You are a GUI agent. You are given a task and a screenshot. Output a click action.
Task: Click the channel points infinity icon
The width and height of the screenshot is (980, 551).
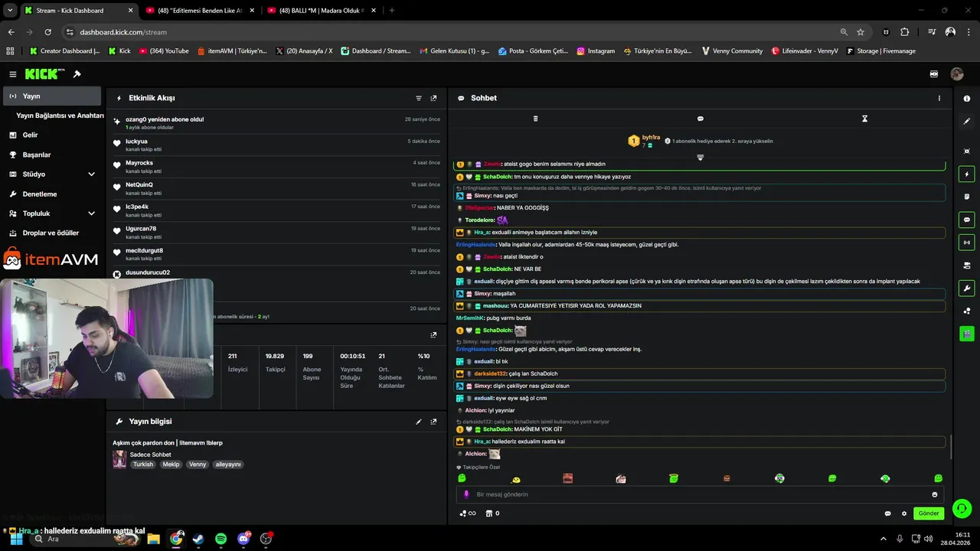[x=467, y=514]
